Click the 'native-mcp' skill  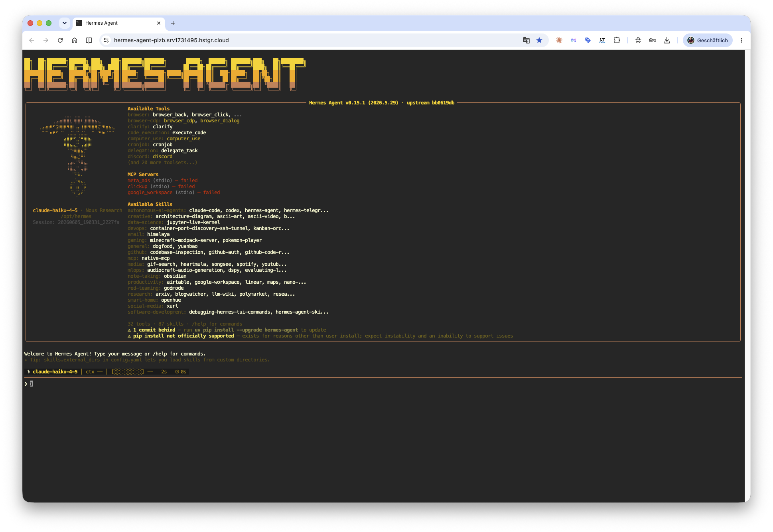(156, 258)
